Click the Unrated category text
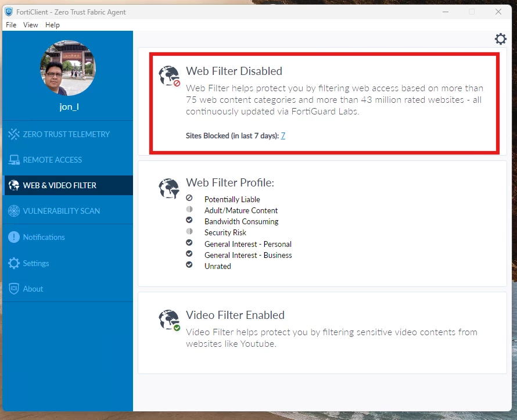This screenshot has width=517, height=420. [218, 266]
